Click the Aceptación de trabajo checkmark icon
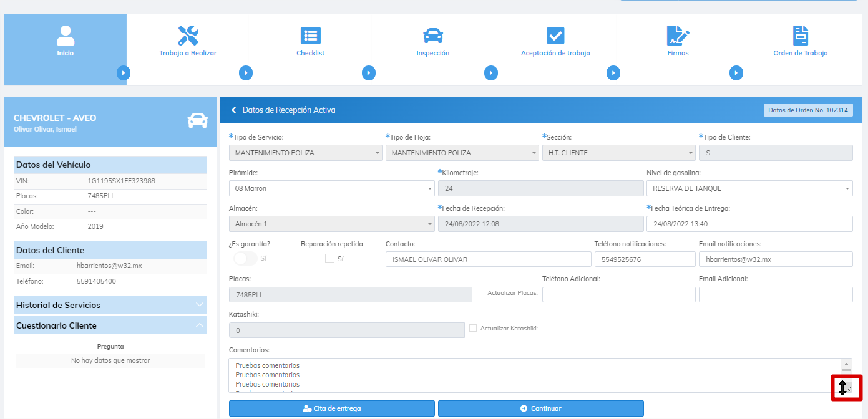 tap(555, 36)
